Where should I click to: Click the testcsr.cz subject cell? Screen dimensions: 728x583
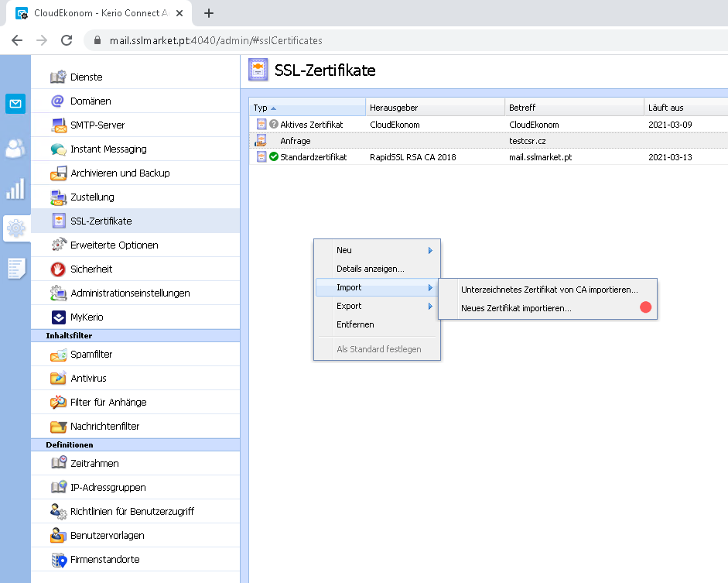pyautogui.click(x=527, y=141)
